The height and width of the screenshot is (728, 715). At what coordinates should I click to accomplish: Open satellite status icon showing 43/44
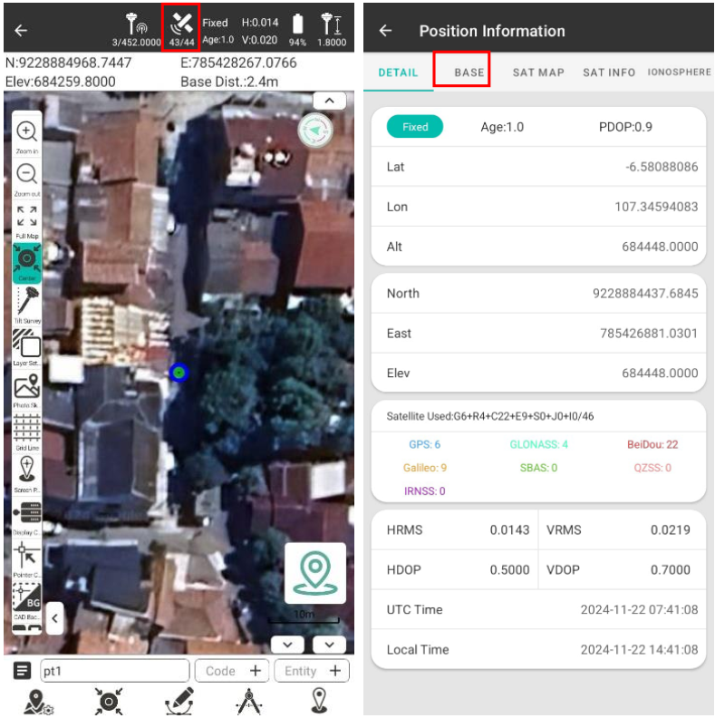pos(181,28)
